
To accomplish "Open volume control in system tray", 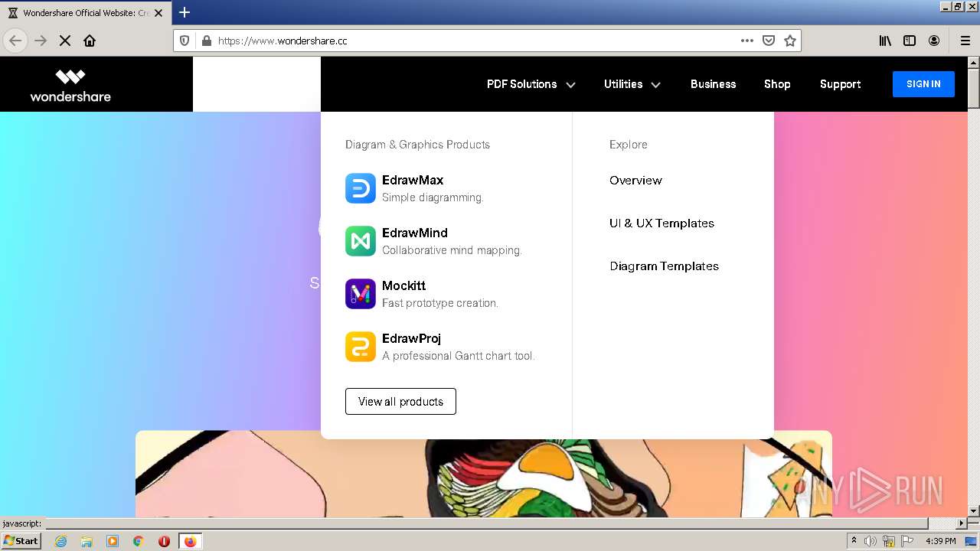I will pyautogui.click(x=871, y=541).
